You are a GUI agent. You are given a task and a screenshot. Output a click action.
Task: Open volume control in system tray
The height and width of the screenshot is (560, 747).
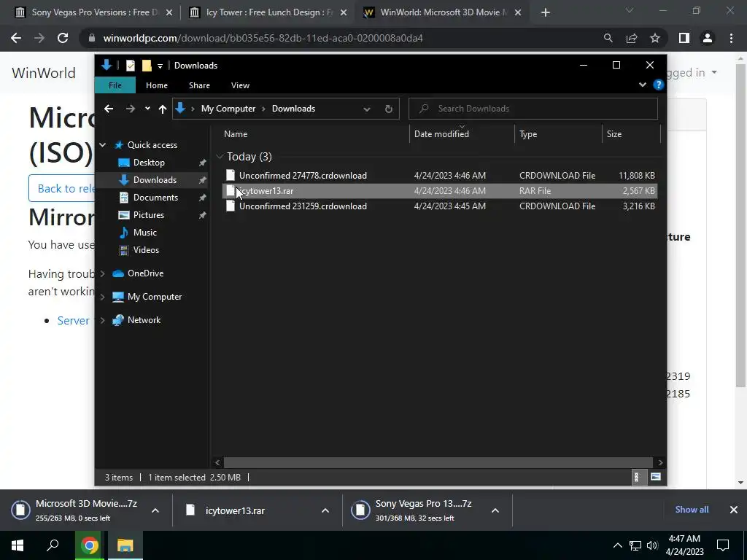(652, 545)
